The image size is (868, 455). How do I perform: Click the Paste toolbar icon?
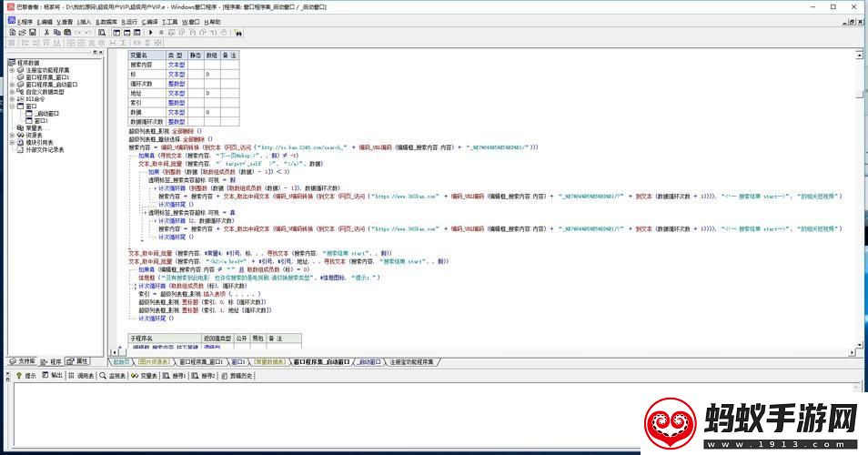67,33
